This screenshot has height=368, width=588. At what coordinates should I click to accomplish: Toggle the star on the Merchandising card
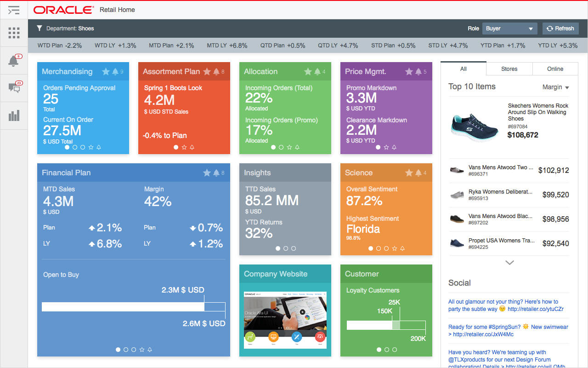(x=106, y=72)
